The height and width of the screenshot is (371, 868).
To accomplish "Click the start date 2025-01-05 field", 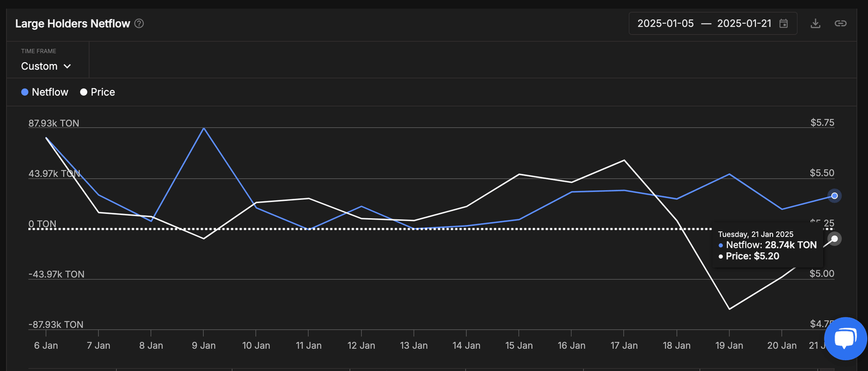I will point(665,24).
